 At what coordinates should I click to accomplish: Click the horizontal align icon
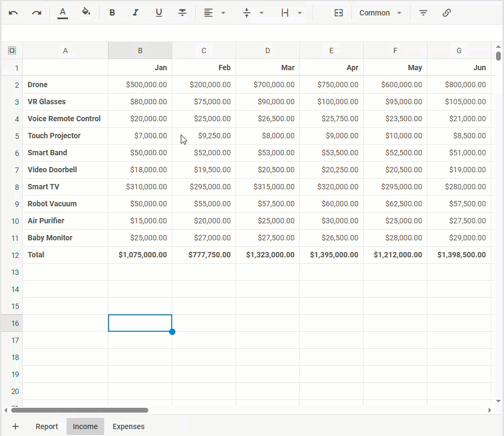[x=208, y=13]
